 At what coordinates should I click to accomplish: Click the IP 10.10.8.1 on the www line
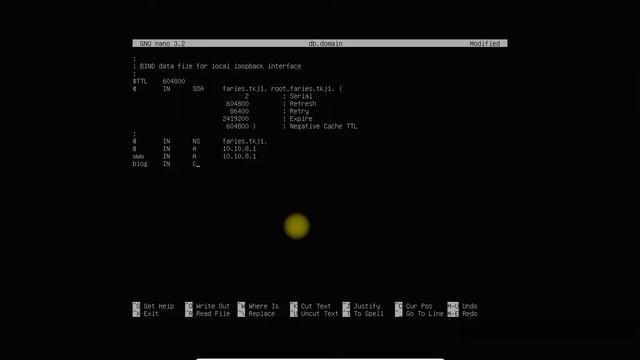[239, 156]
